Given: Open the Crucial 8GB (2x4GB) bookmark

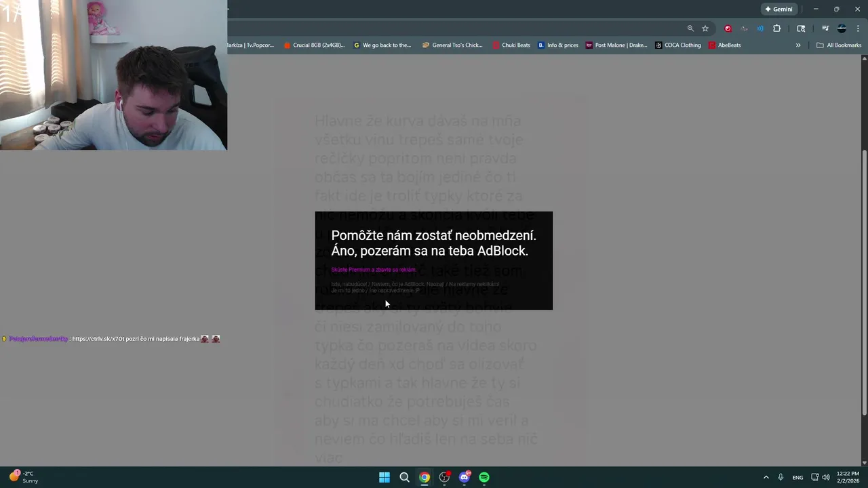Looking at the screenshot, I should [x=315, y=45].
